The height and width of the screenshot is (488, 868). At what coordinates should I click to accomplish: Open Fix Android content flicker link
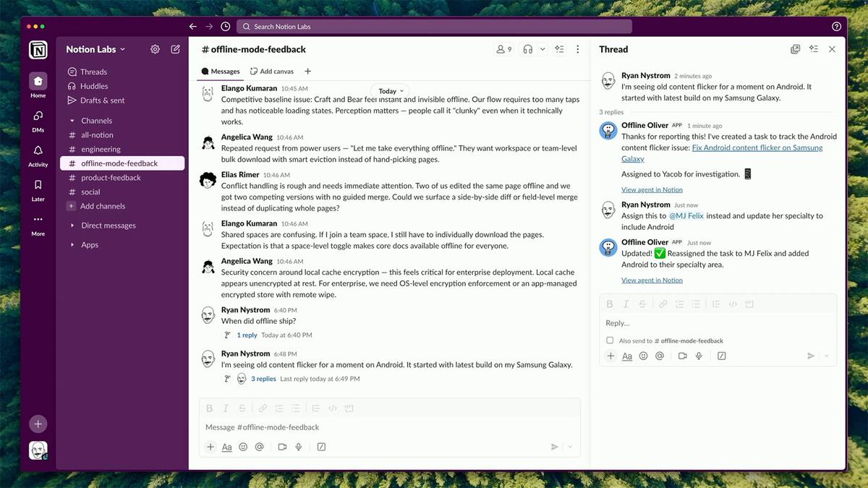coord(722,153)
